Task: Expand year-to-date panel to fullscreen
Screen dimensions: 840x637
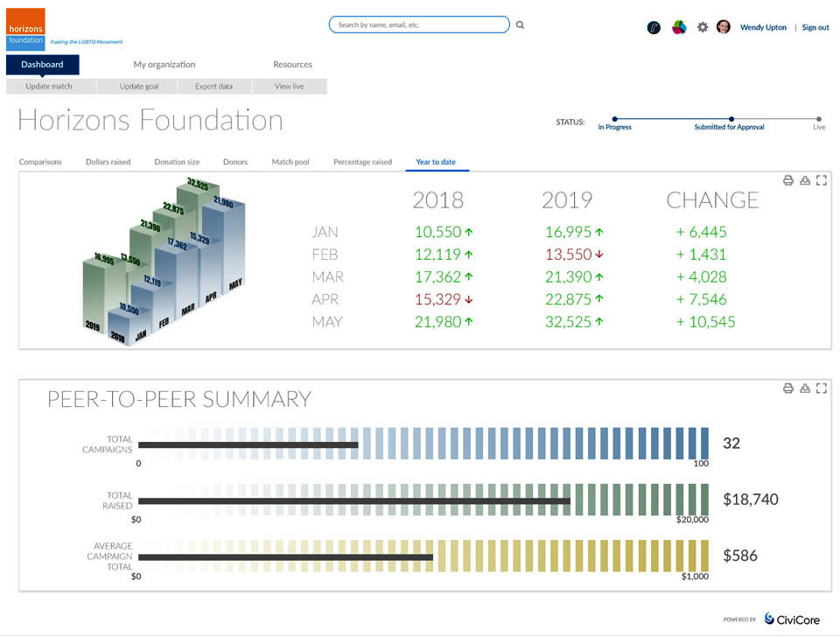Action: (821, 180)
